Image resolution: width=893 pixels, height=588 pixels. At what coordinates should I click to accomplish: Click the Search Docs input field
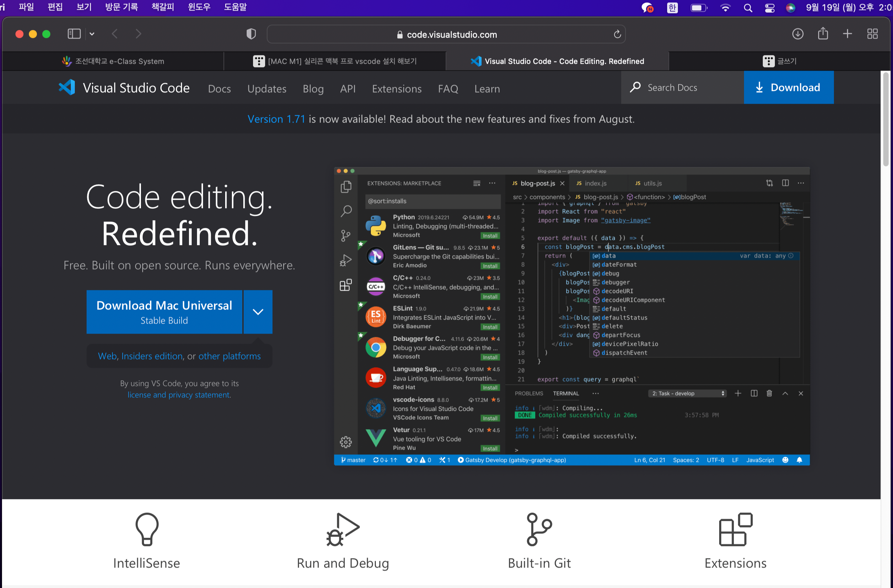[682, 88]
